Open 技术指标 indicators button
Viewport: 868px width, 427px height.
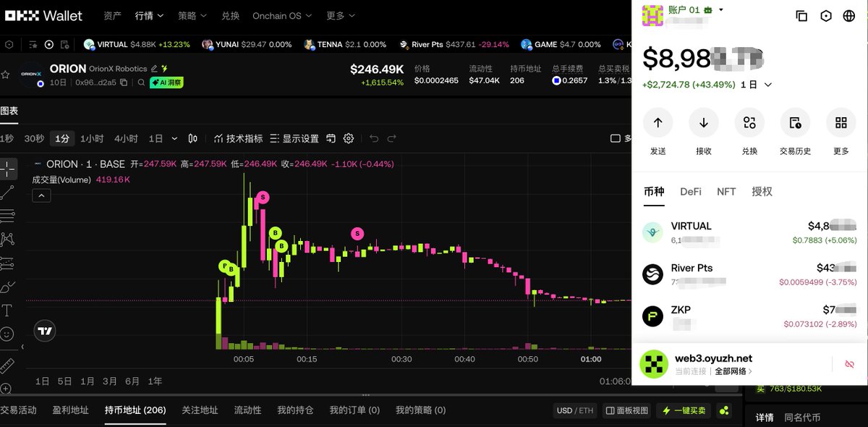(x=239, y=138)
